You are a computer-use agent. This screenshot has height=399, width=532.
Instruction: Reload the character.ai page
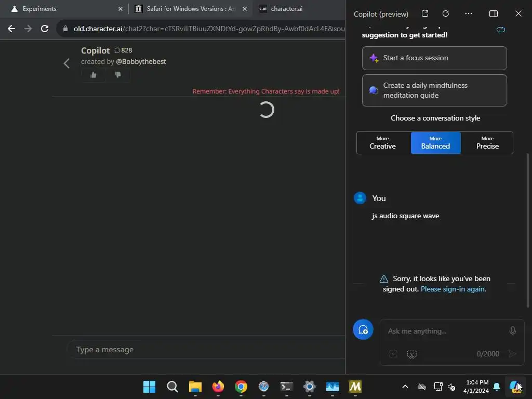click(x=45, y=29)
